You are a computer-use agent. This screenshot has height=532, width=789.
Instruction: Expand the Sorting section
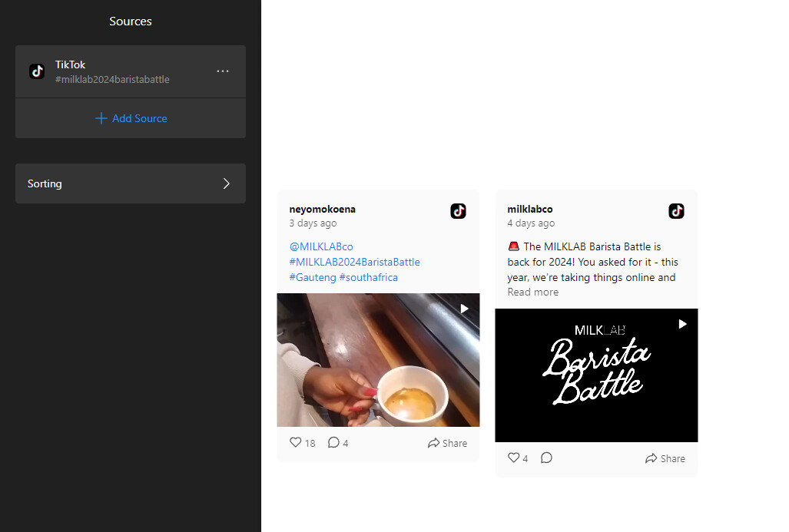[x=131, y=183]
